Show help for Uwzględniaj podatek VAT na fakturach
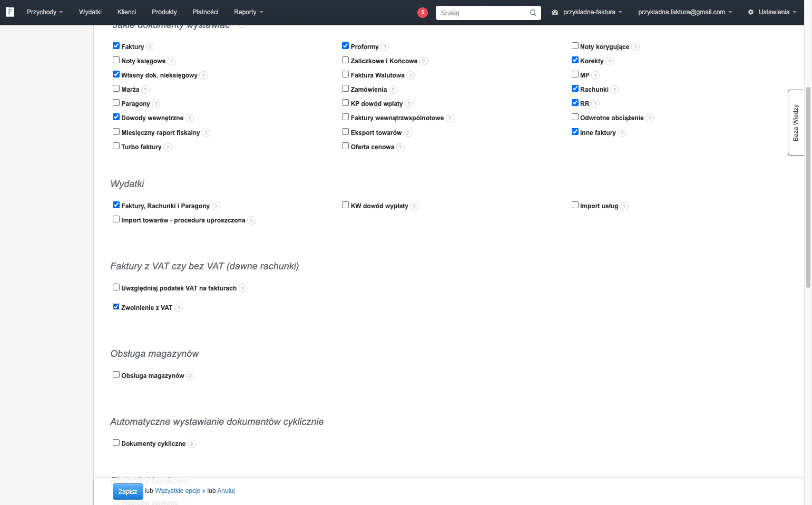This screenshot has width=812, height=505. (x=243, y=288)
